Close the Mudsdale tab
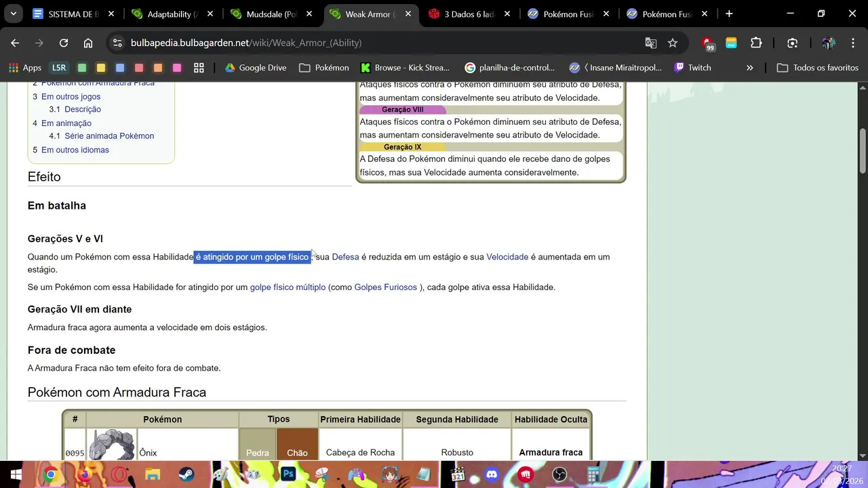This screenshot has height=488, width=868. [309, 14]
